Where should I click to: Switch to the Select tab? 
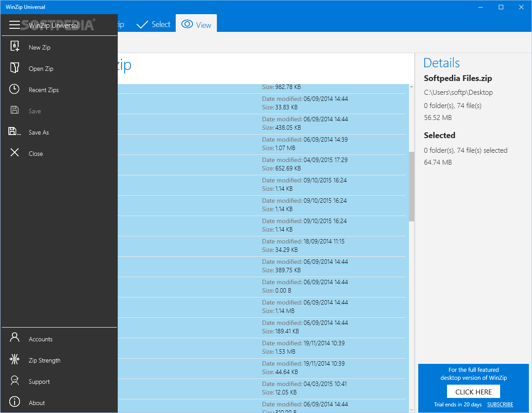tap(153, 24)
